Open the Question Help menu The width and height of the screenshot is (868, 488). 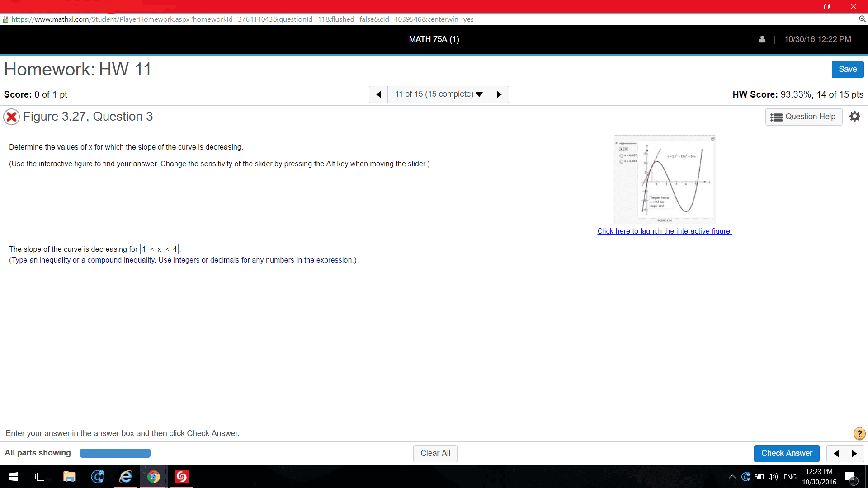click(803, 117)
